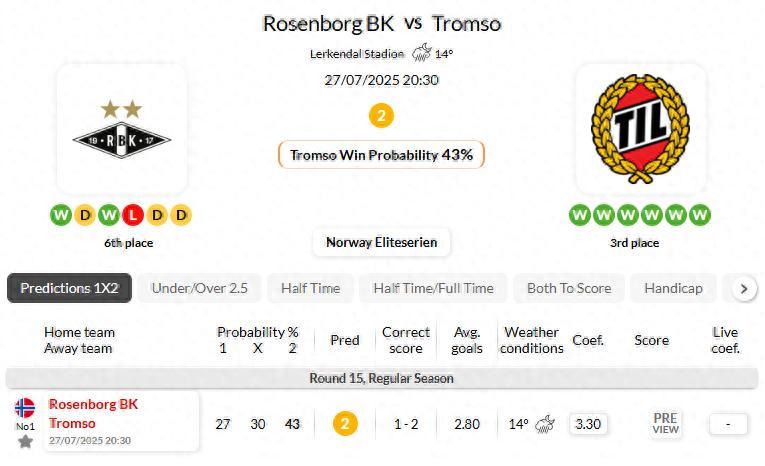Viewport: 765px width, 466px height.
Task: Open the Handicap tab
Action: [673, 288]
